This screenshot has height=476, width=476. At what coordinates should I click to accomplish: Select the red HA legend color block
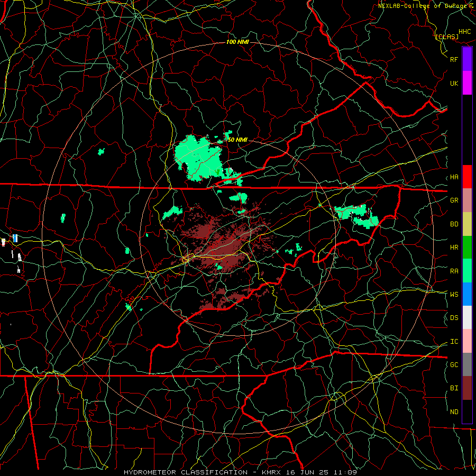point(467,177)
